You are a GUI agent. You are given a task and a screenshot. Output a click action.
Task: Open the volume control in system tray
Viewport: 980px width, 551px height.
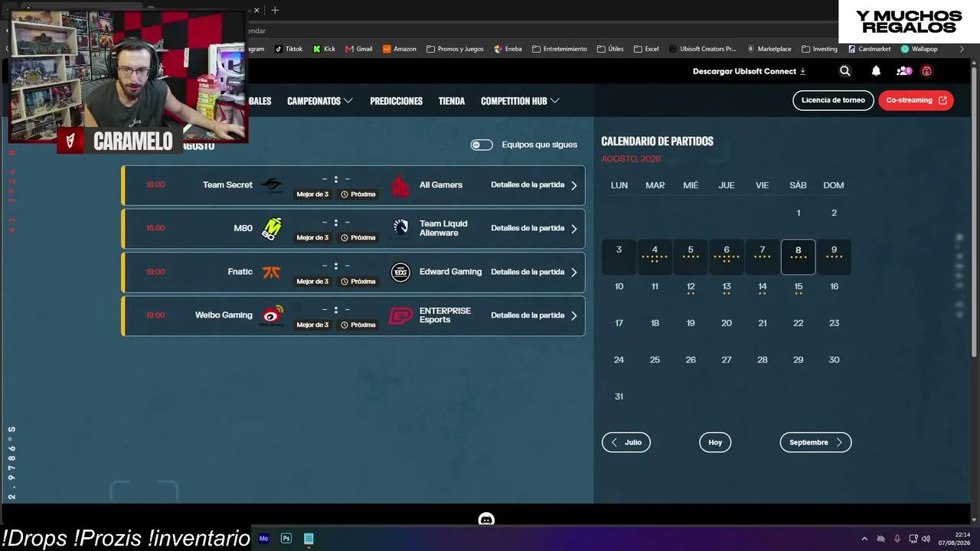coord(926,539)
